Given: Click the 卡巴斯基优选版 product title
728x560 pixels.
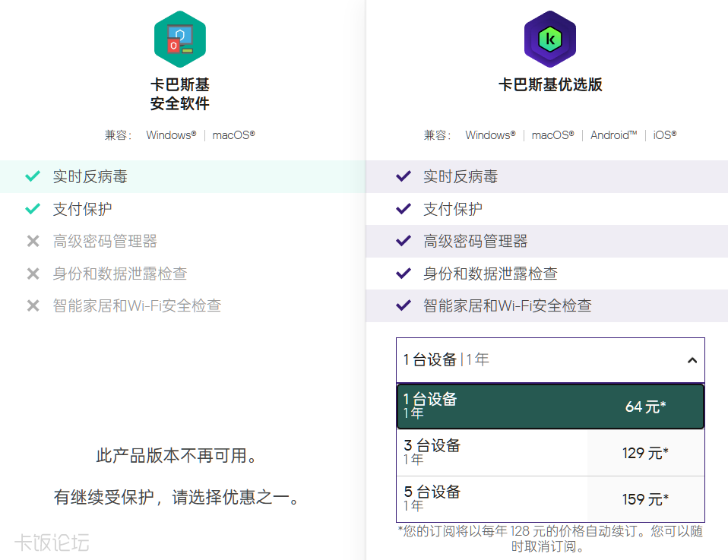Looking at the screenshot, I should 550,84.
